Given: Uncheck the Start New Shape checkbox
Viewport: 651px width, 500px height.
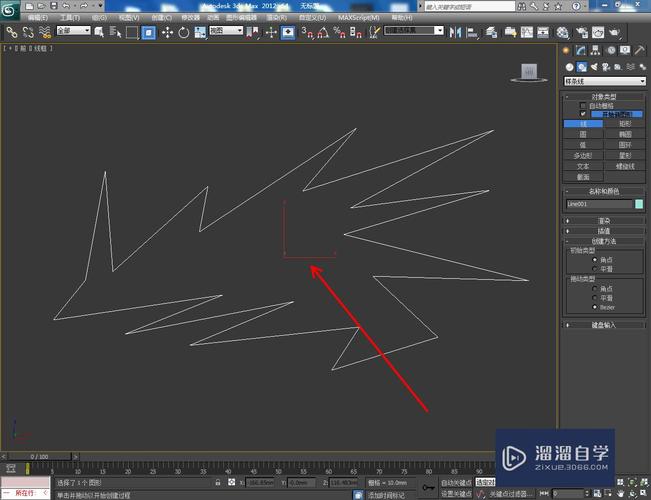Looking at the screenshot, I should coord(583,114).
